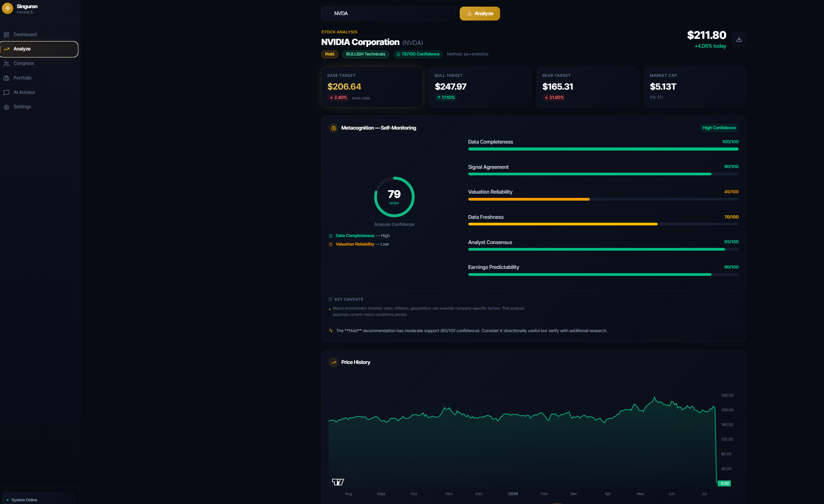Click the Base Target $206.64 card
Screen dimensions: 824x504
pyautogui.click(x=372, y=87)
